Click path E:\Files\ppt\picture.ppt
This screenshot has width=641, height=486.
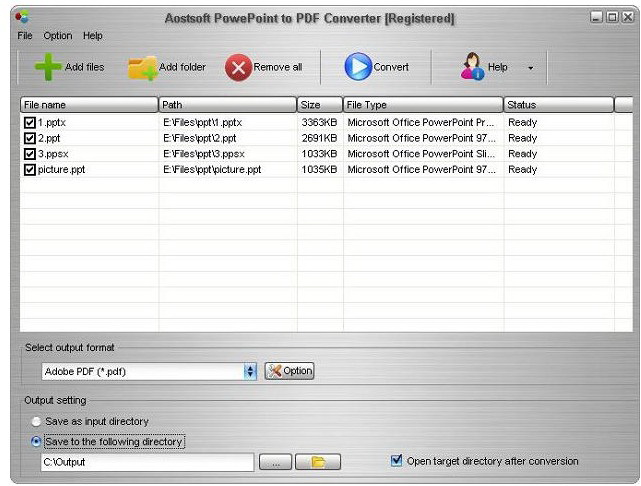[x=212, y=169]
